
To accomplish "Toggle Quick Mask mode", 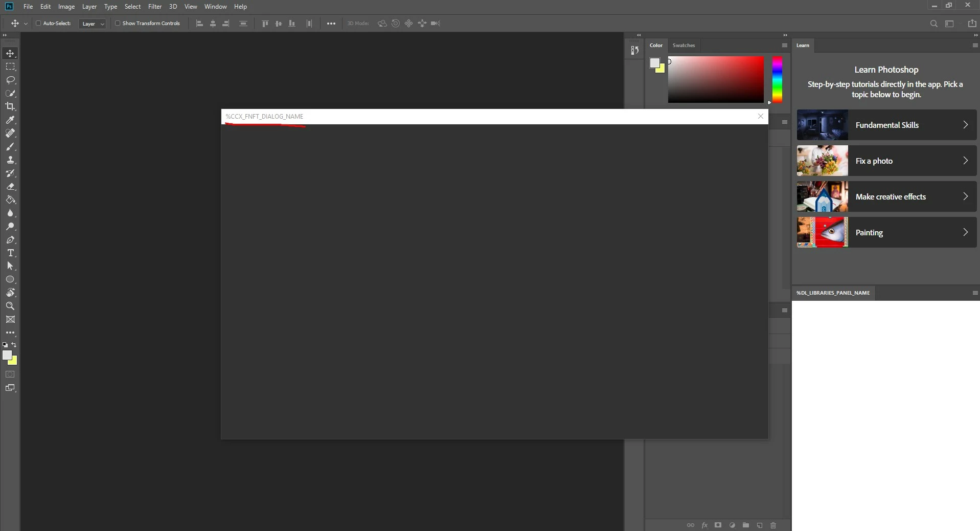I will (x=10, y=374).
